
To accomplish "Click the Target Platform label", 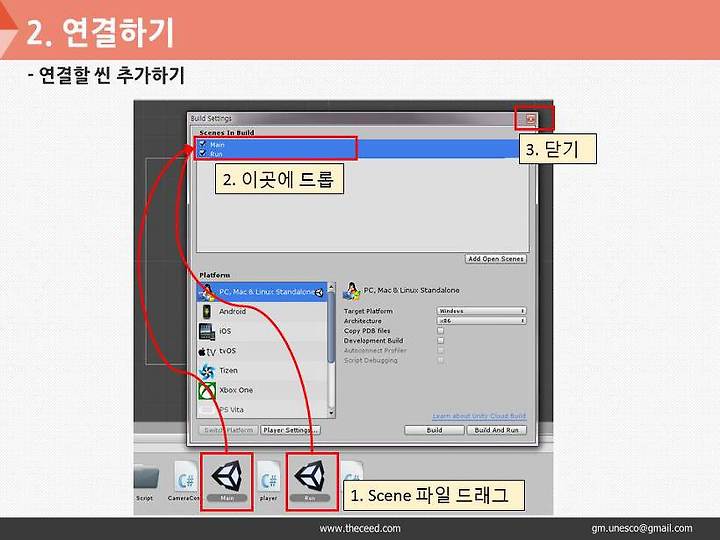I will (368, 311).
